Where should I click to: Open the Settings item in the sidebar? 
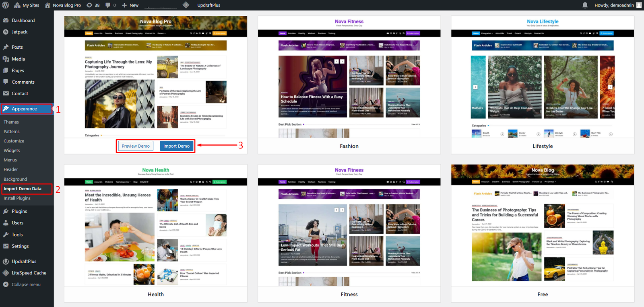click(x=20, y=246)
